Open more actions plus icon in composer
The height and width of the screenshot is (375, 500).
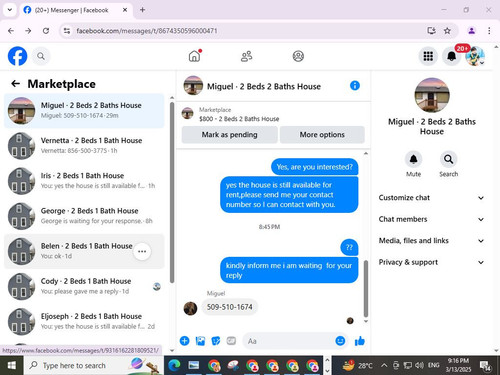click(185, 341)
